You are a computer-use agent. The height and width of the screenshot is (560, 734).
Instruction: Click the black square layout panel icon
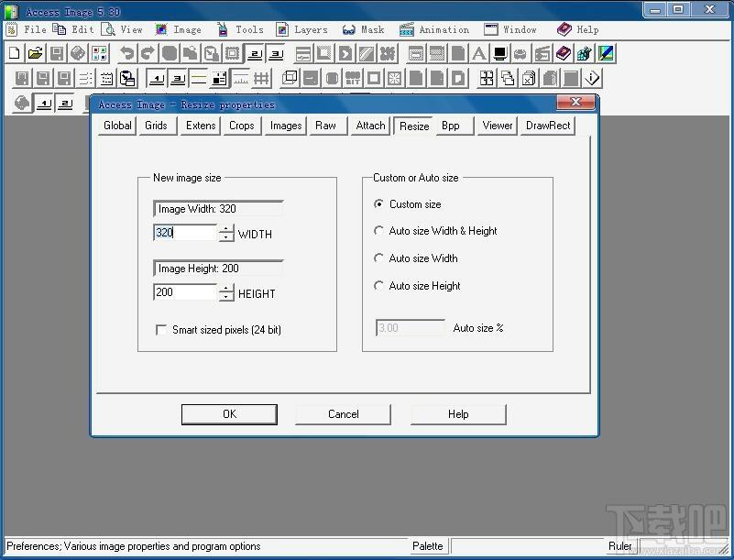coord(220,78)
